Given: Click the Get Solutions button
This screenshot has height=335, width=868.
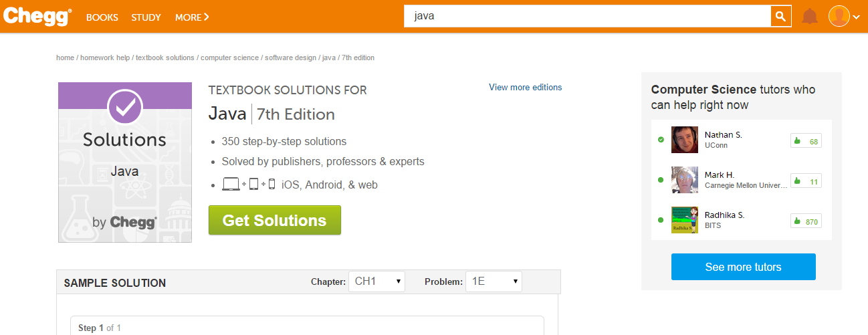Looking at the screenshot, I should [x=275, y=221].
